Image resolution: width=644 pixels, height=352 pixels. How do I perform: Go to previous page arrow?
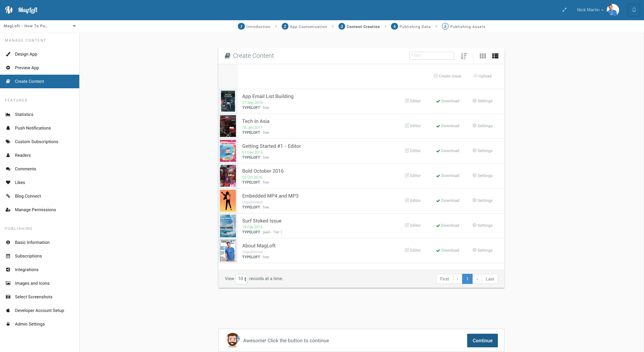457,279
